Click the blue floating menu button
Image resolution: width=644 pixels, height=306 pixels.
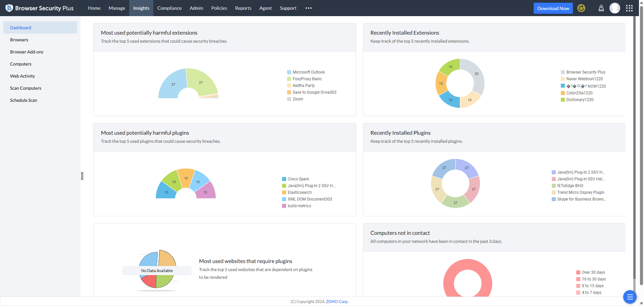pos(630,297)
